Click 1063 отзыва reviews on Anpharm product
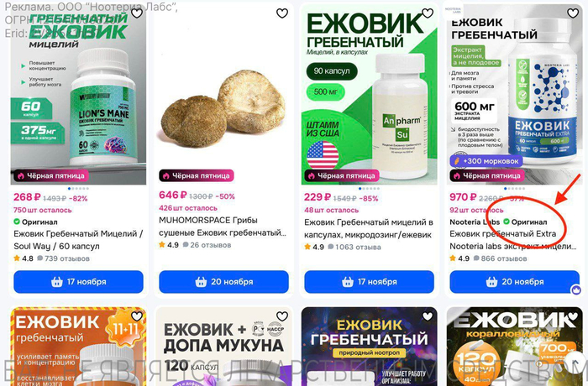This screenshot has width=588, height=386. coord(354,247)
